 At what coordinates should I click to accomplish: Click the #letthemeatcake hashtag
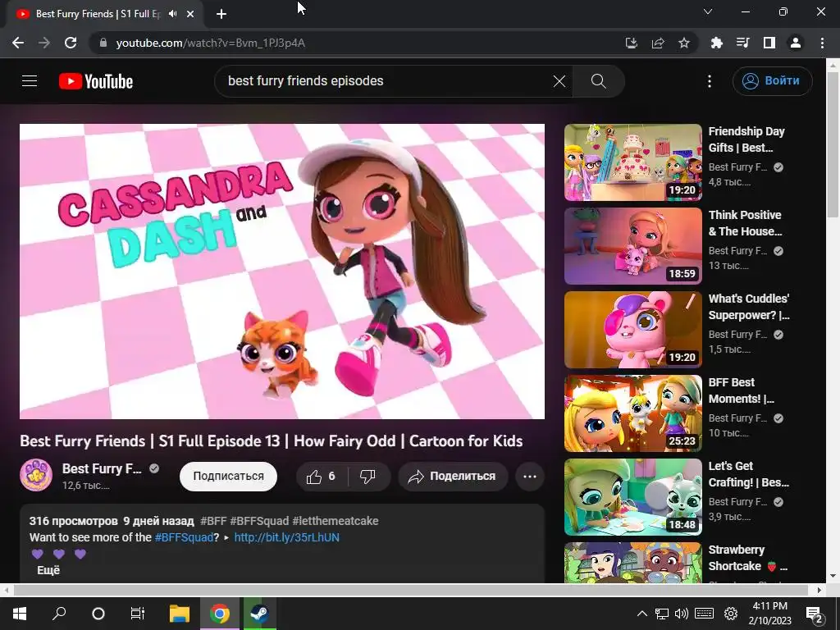click(x=336, y=521)
